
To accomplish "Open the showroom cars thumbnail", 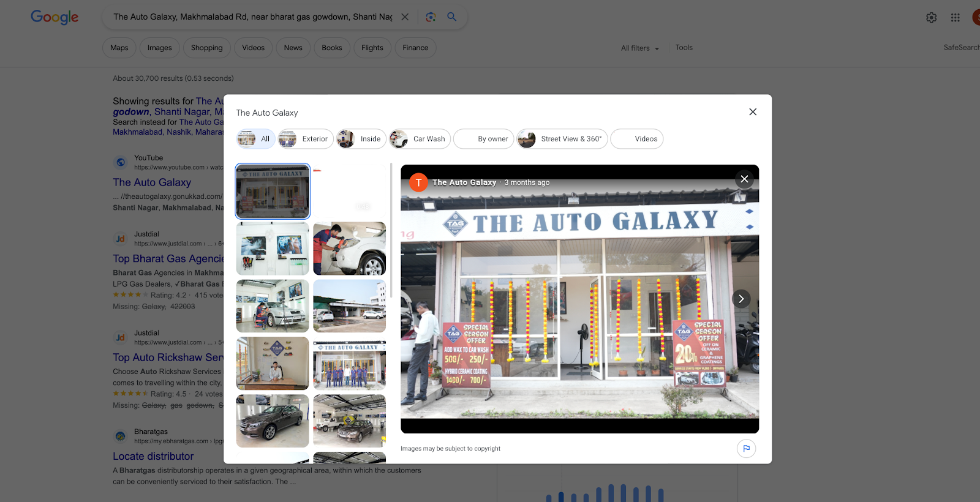I will (350, 421).
